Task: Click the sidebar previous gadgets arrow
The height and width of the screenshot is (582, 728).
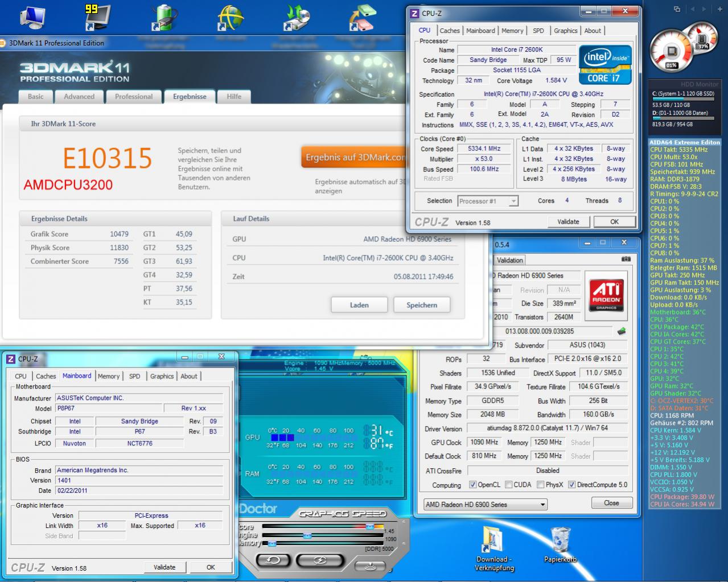Action: (x=693, y=9)
